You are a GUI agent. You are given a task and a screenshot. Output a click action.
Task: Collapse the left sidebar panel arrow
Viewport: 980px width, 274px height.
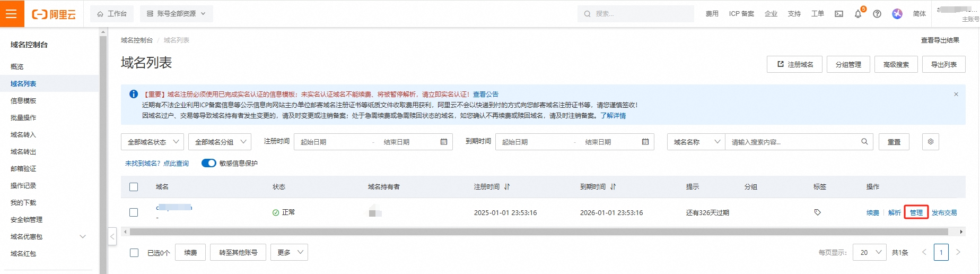click(x=112, y=236)
